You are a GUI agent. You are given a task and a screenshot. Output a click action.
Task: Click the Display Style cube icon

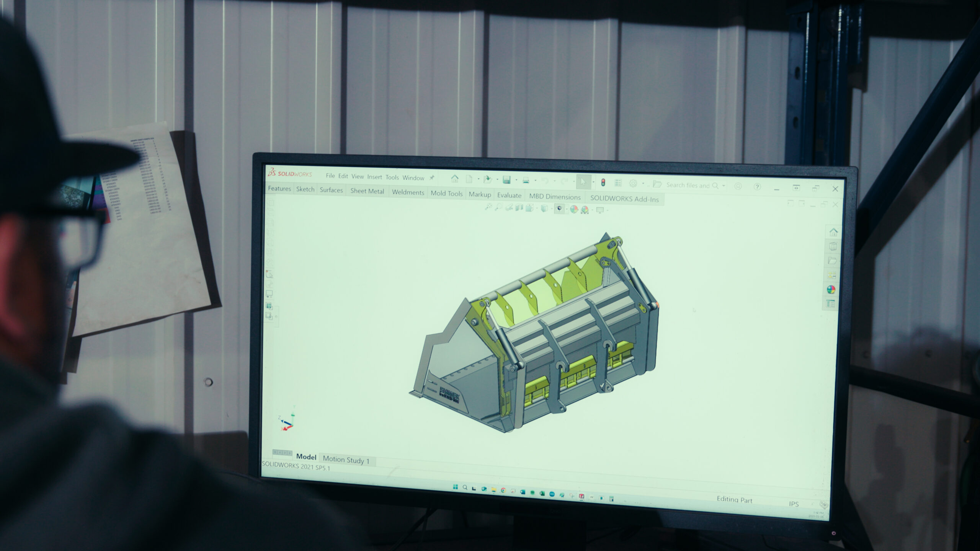point(544,209)
